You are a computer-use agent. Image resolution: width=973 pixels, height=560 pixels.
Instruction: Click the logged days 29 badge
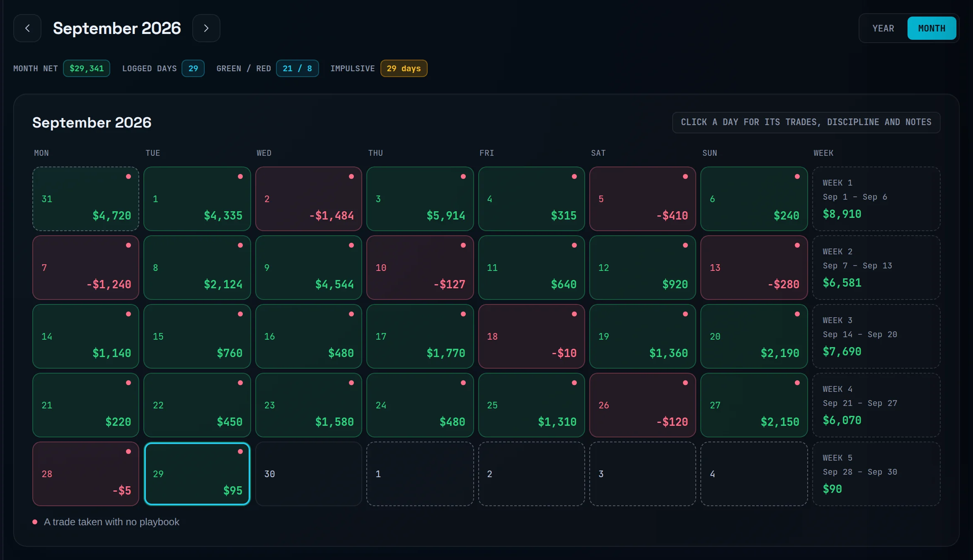(x=193, y=68)
